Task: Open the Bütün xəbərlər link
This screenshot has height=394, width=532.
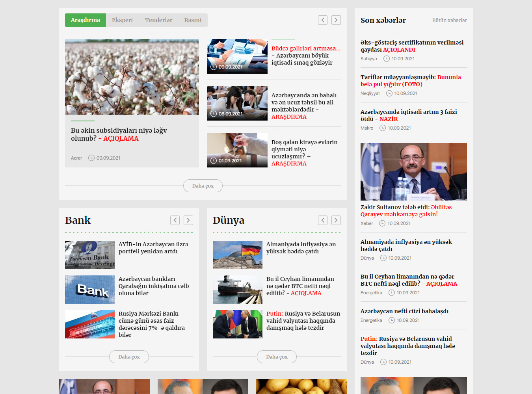Action: point(449,20)
